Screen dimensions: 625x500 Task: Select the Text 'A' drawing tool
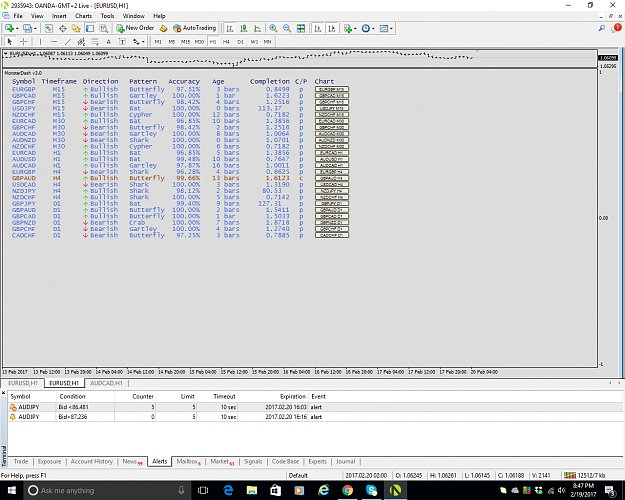click(x=108, y=41)
